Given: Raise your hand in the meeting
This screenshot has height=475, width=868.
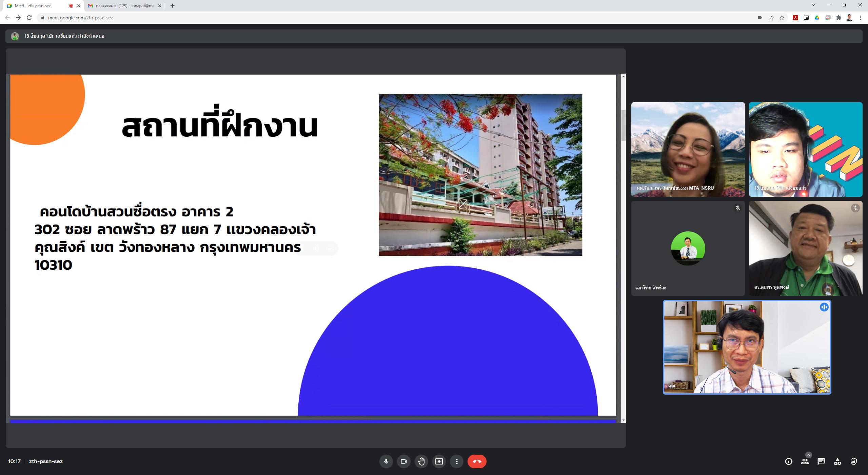Looking at the screenshot, I should click(x=421, y=461).
